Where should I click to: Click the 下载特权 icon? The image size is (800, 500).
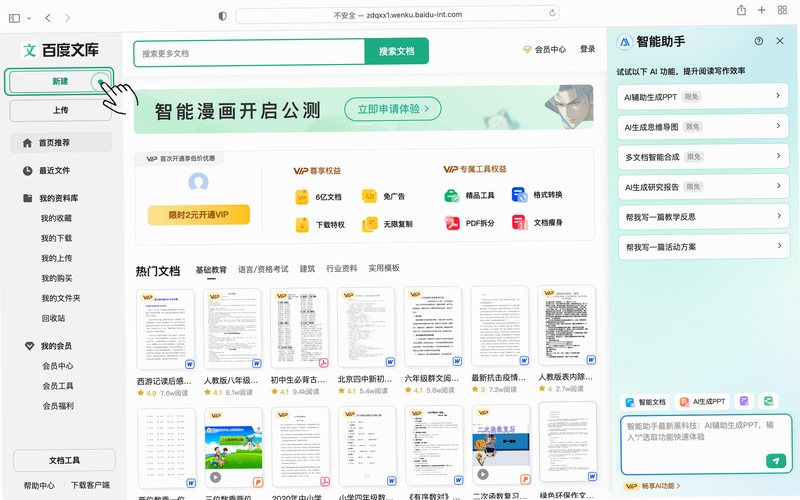[x=302, y=224]
